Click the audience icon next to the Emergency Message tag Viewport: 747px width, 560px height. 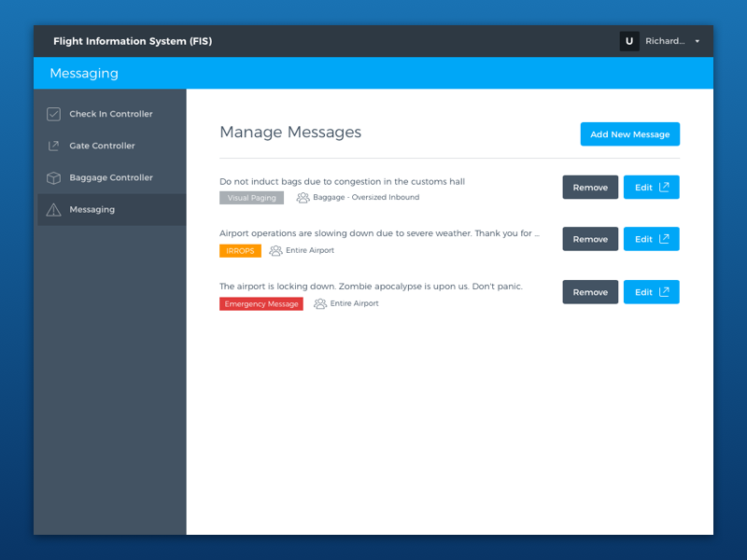(319, 304)
